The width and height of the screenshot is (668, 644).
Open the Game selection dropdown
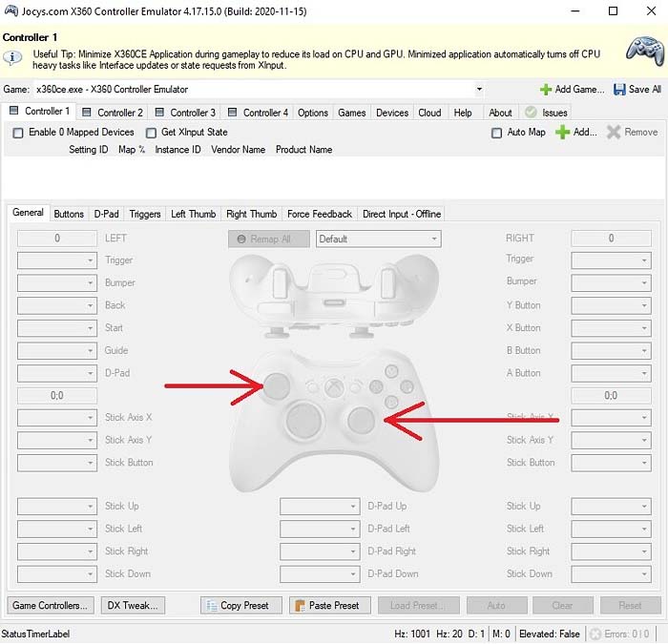[x=479, y=89]
